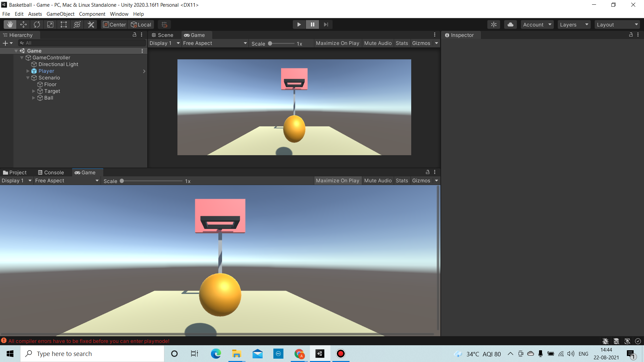Click the Hierarchy search field
Screen dimensions: 644x362
coord(82,43)
